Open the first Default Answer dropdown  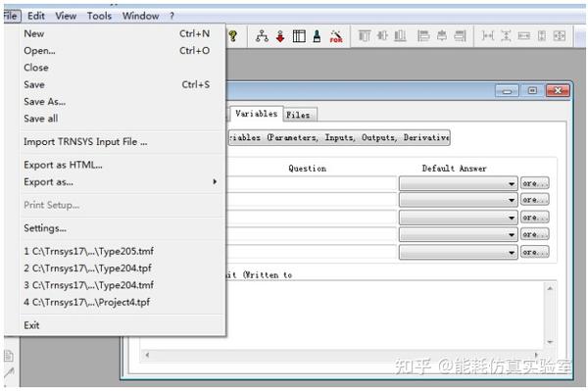459,183
